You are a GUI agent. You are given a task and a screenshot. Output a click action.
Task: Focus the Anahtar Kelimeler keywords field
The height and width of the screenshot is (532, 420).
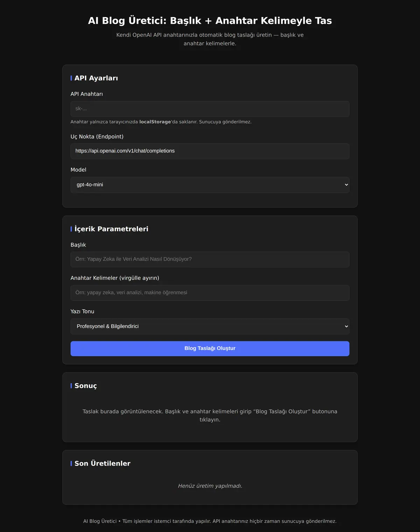[x=210, y=293]
